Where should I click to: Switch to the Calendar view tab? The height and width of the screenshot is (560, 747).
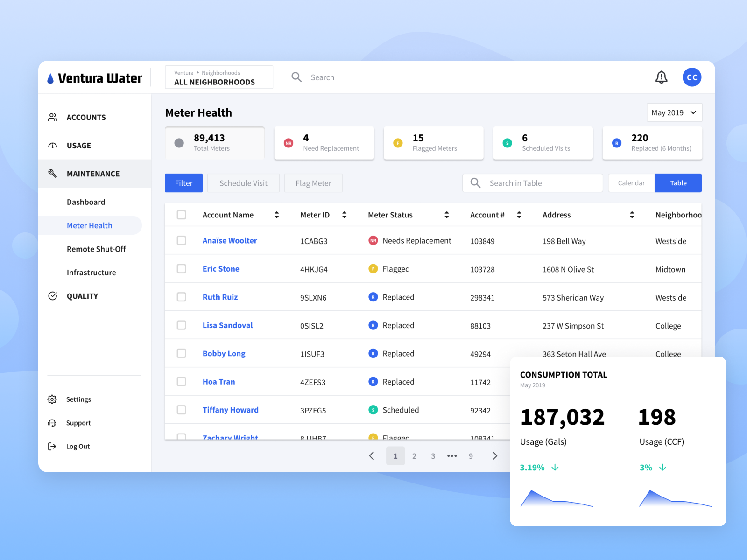pyautogui.click(x=631, y=183)
